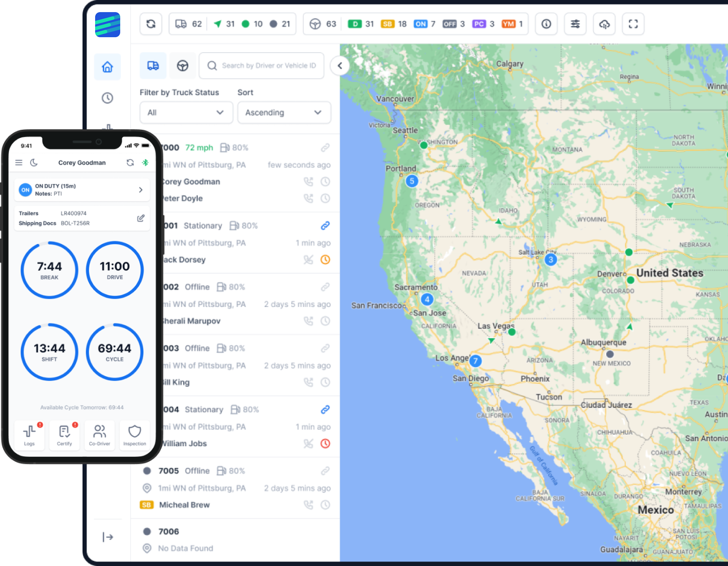Open the info icon near the filter settings

(x=546, y=24)
